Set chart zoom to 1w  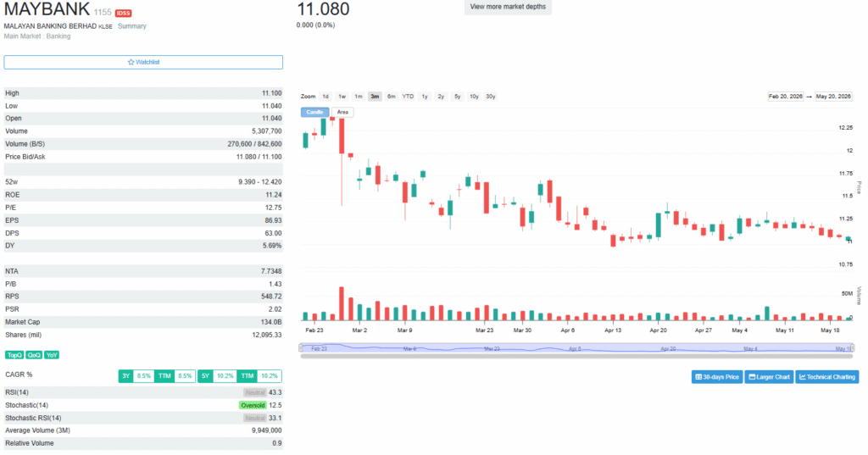tap(342, 97)
